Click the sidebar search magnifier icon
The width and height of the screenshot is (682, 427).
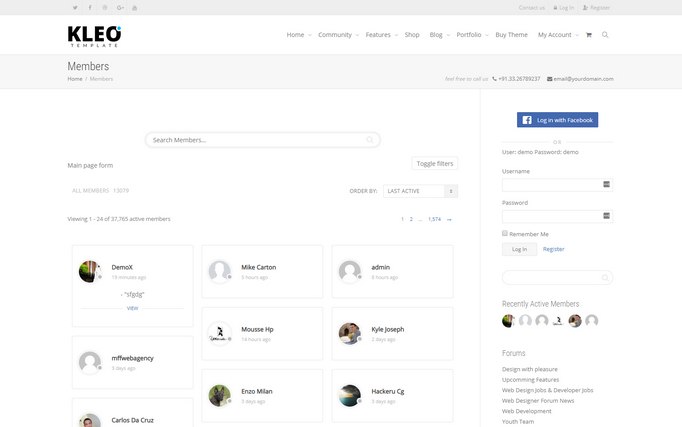coord(605,277)
